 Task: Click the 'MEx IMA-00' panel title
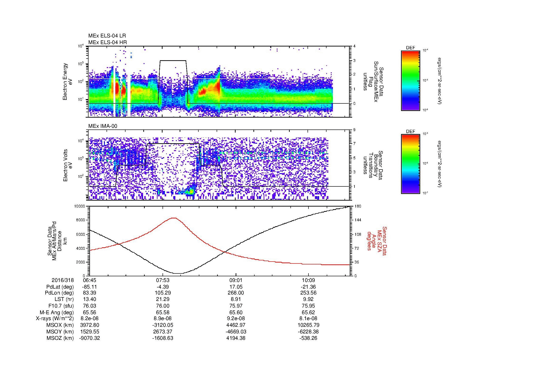pos(103,126)
